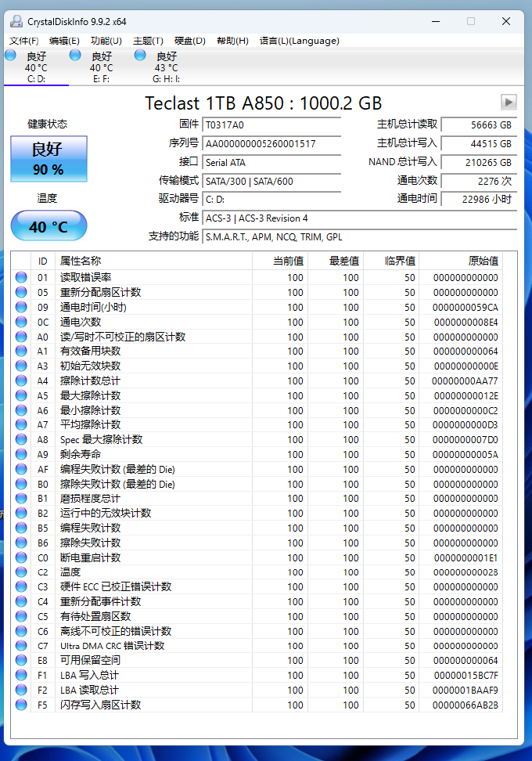Select the 重新分配事件计数 row

[257, 602]
